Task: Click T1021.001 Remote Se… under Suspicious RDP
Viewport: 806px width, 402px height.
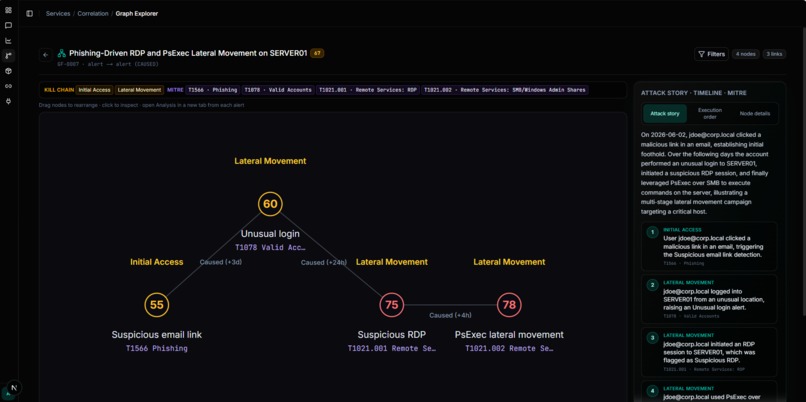Action: point(392,348)
